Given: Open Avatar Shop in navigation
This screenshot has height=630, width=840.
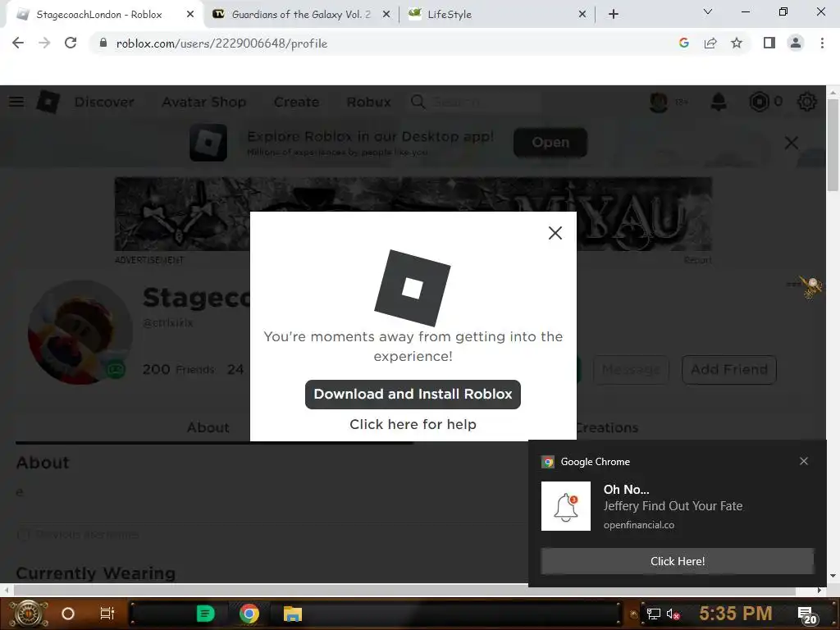Looking at the screenshot, I should (204, 102).
